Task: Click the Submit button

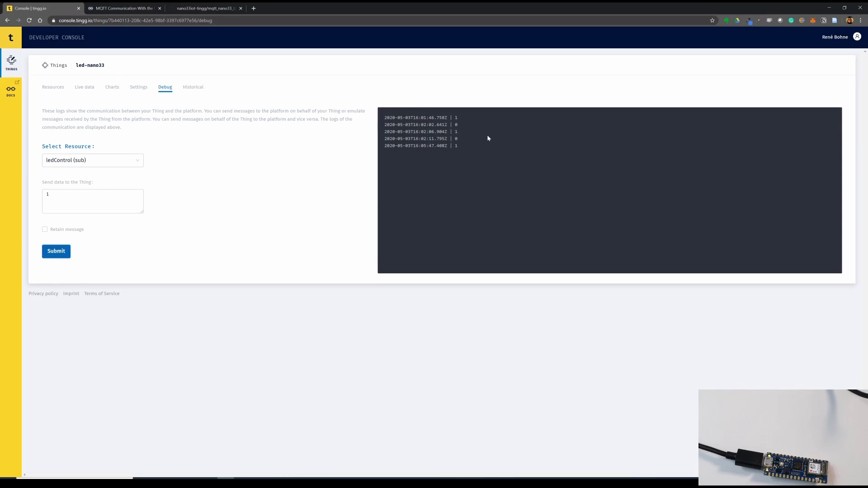Action: point(56,251)
